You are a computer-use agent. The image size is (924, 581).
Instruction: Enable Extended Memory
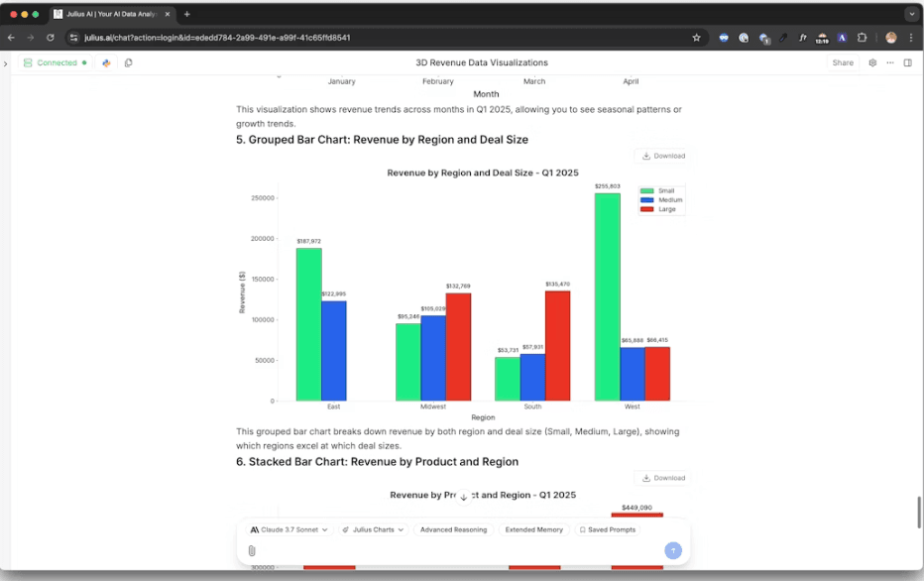pyautogui.click(x=534, y=529)
